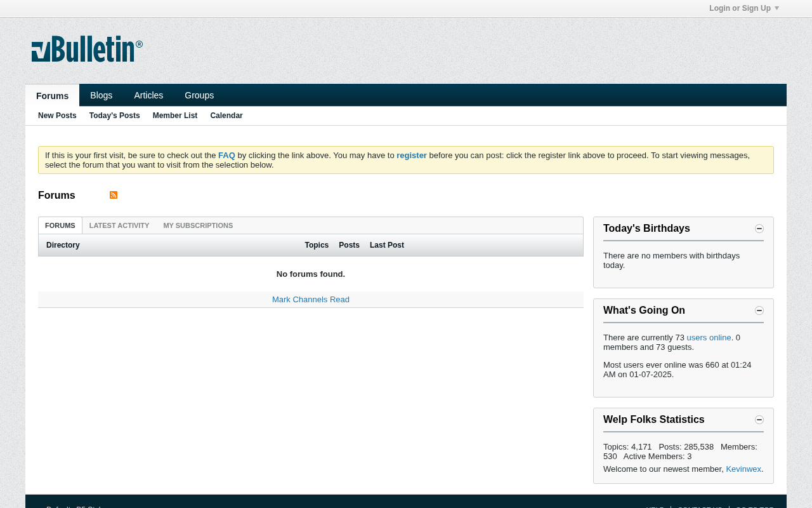The image size is (812, 508).
Task: Open New Posts submenu link
Action: [57, 116]
